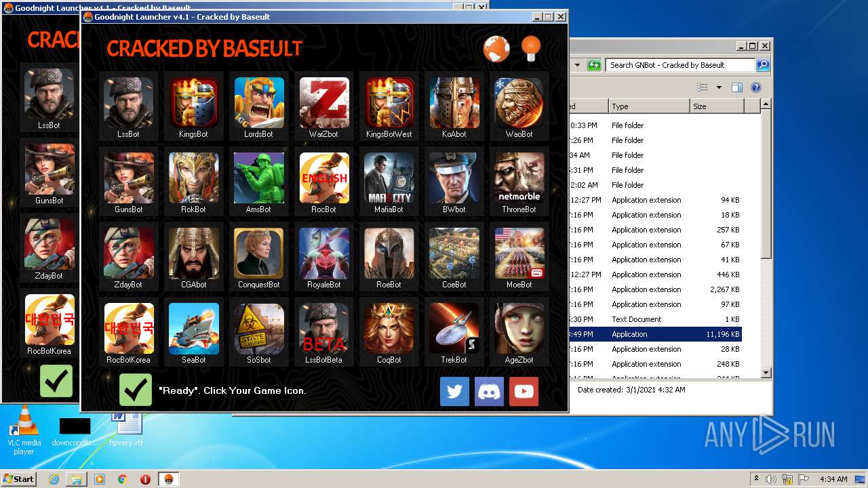Expand the Explorer address history dropdown
868x488 pixels.
point(578,65)
